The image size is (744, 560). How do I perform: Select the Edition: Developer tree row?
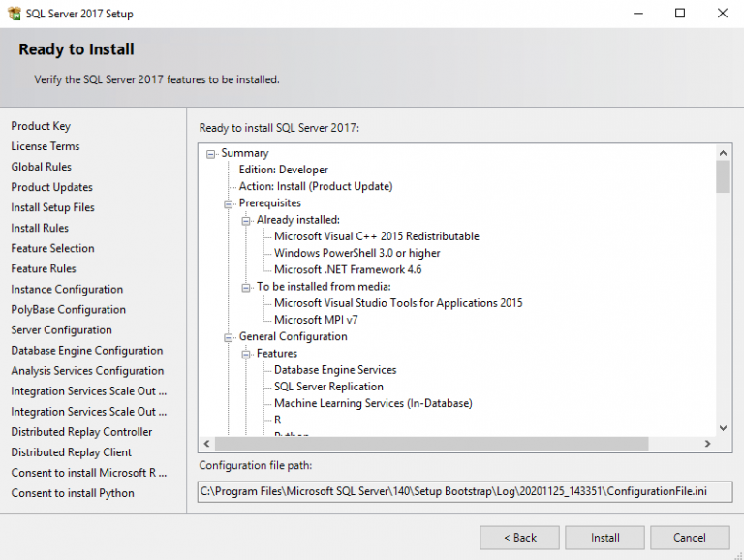[283, 170]
